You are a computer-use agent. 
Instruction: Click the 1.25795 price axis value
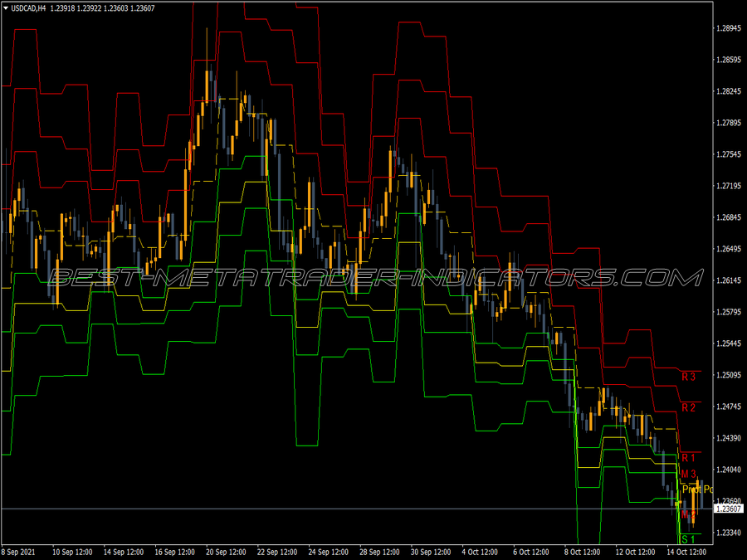point(729,312)
